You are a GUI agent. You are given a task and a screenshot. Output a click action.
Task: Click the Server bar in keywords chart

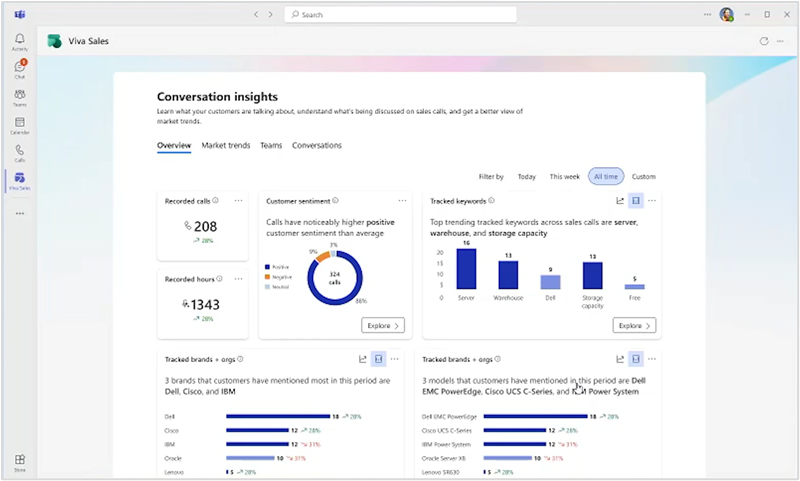[x=466, y=269]
